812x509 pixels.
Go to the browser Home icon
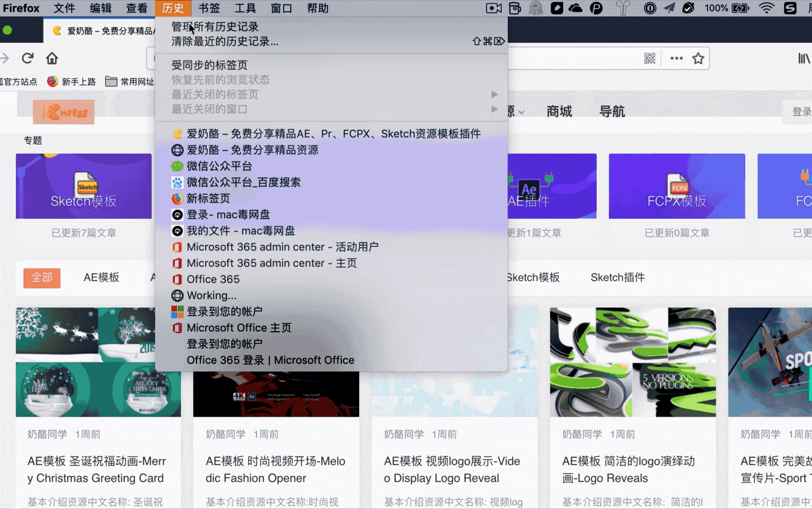pyautogui.click(x=52, y=58)
